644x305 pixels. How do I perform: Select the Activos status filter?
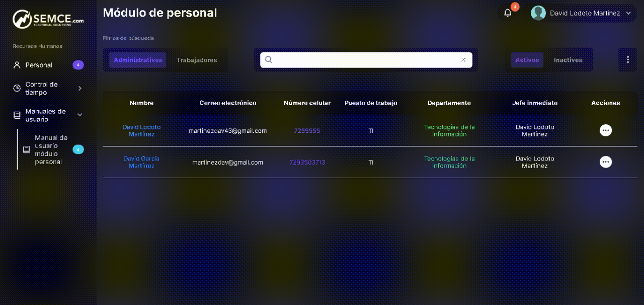pos(527,60)
